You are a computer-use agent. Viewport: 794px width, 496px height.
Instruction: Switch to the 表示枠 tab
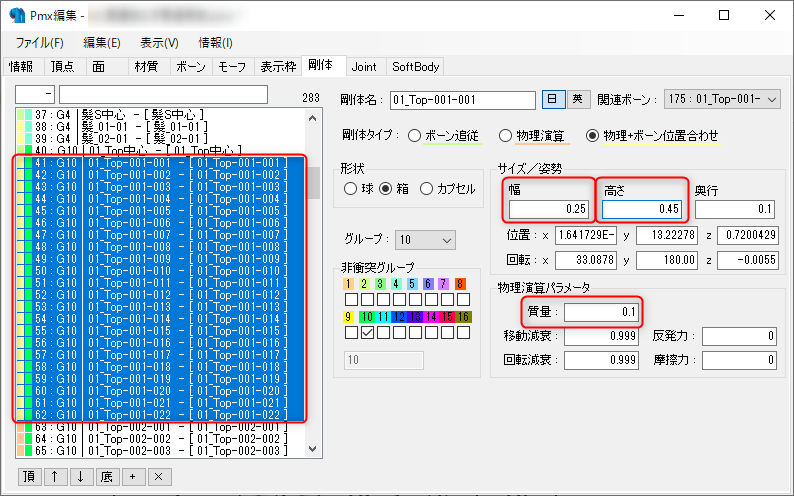[x=278, y=67]
